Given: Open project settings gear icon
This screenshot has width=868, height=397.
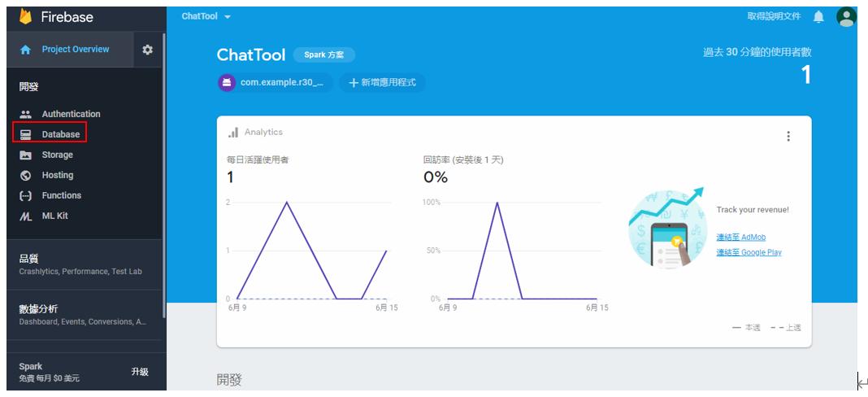Looking at the screenshot, I should click(147, 50).
